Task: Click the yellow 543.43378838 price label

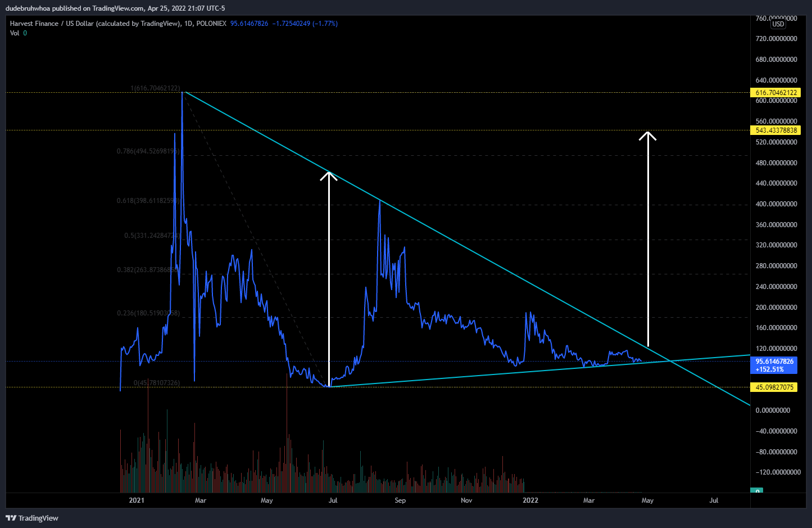Action: pos(776,130)
